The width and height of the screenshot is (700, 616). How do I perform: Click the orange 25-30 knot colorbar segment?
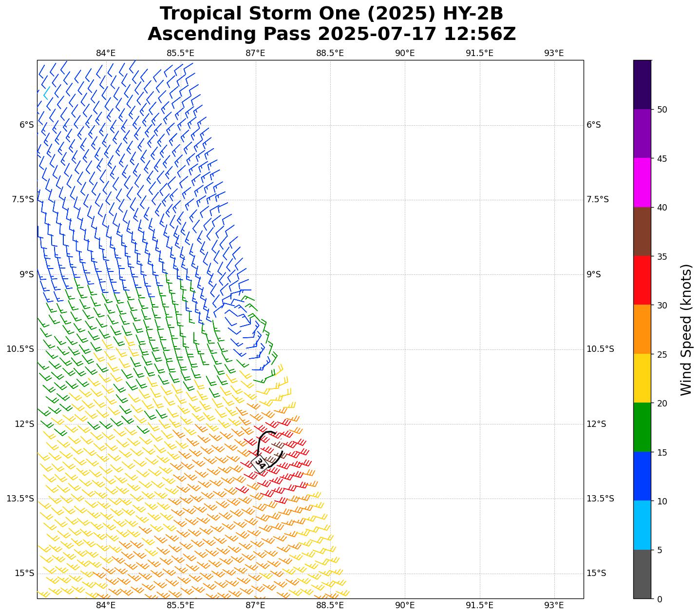tap(642, 329)
